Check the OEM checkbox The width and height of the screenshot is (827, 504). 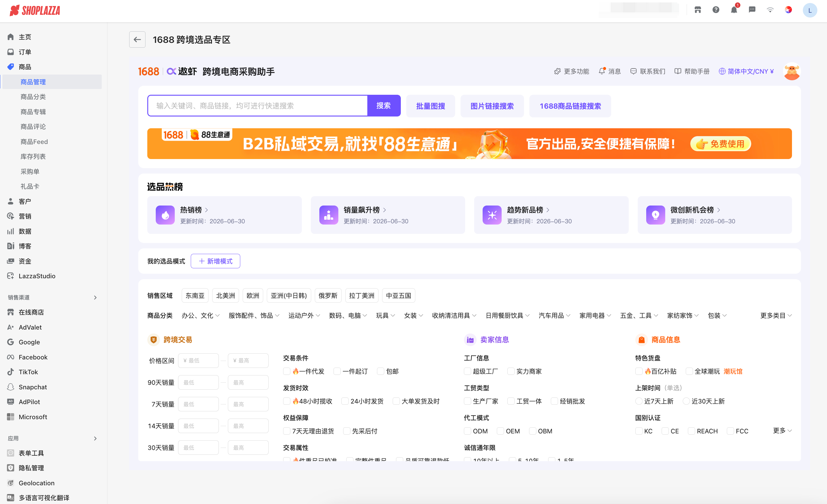pyautogui.click(x=500, y=431)
